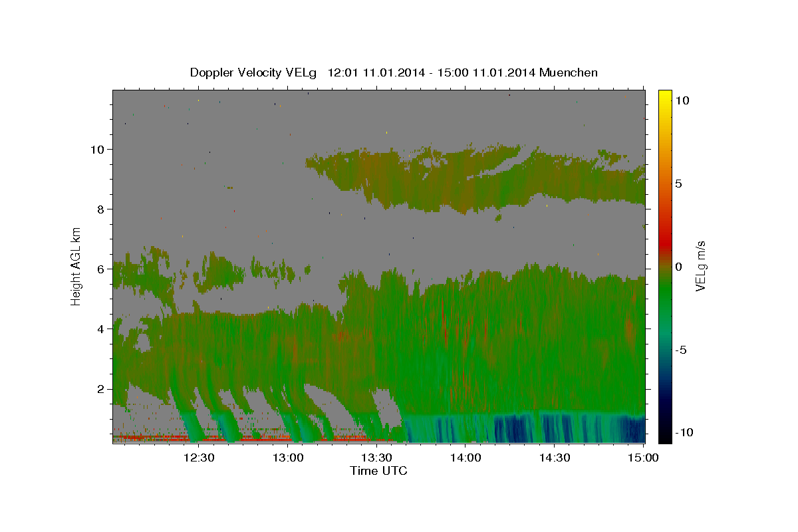
Task: Click the colorbar value -5 label
Action: point(681,350)
